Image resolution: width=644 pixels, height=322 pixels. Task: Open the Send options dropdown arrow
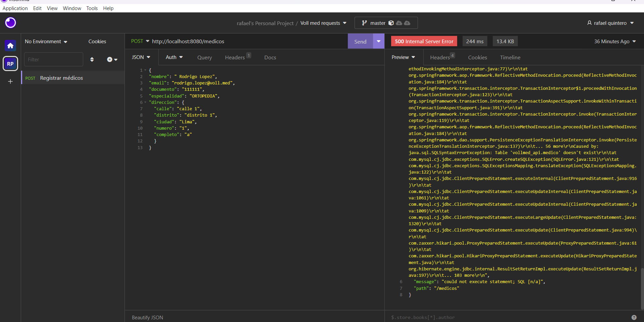[x=379, y=41]
